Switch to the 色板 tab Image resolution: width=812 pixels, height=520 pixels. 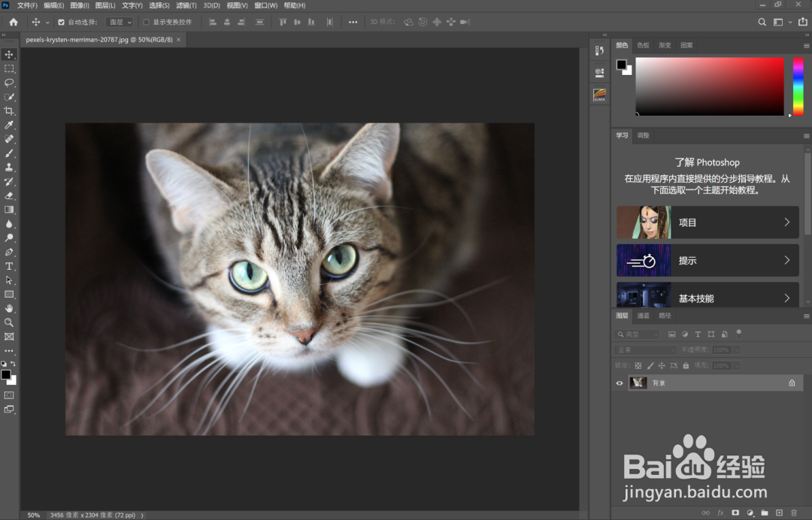click(x=644, y=45)
